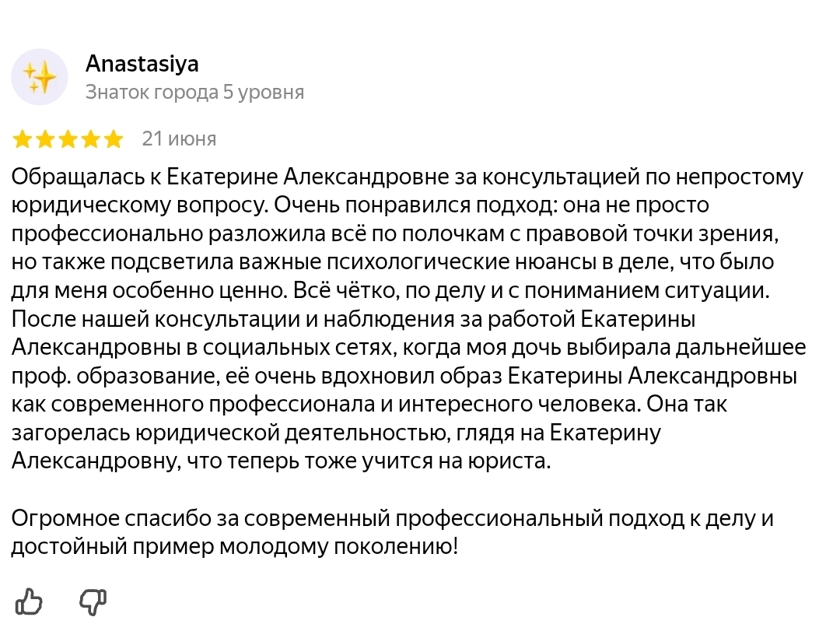Like the review with thumbs up icon
Screen dimensions: 840x631
click(29, 601)
